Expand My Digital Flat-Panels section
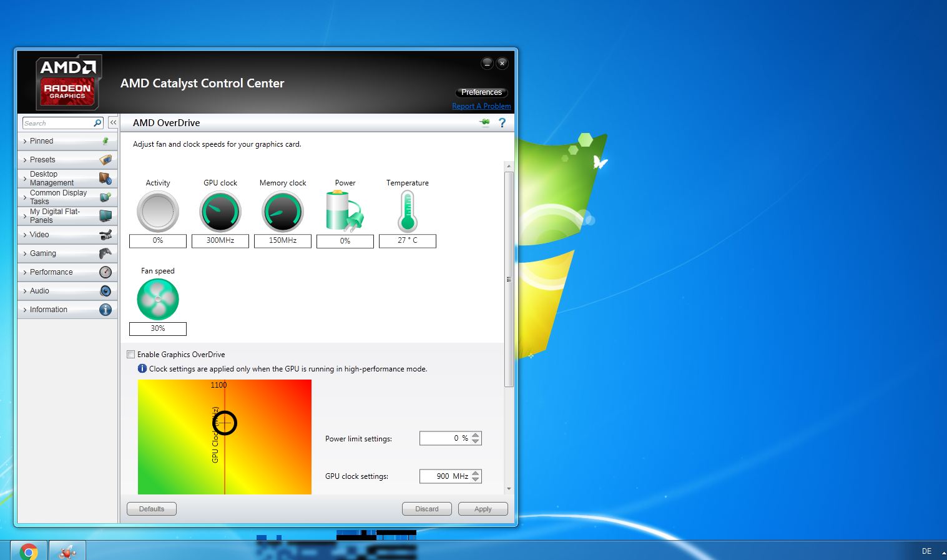The width and height of the screenshot is (947, 560). click(x=67, y=216)
